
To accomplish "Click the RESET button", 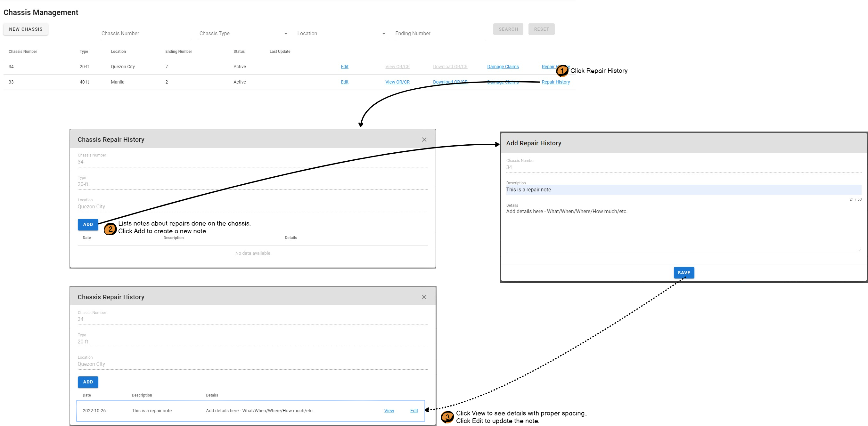I will [541, 29].
